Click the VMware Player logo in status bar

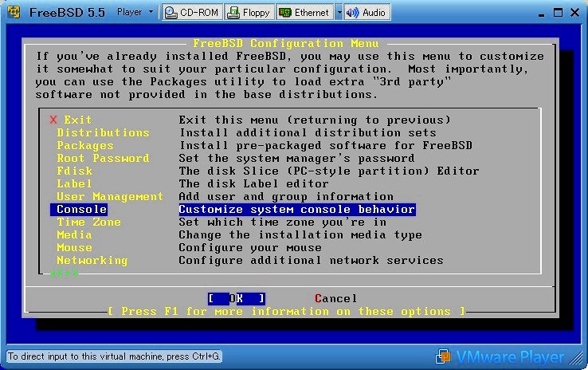(x=501, y=356)
